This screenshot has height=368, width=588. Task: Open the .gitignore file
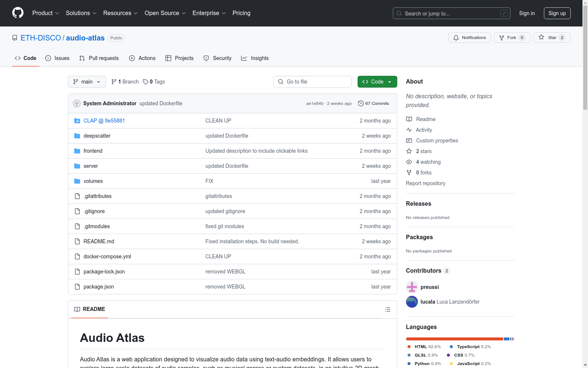click(x=94, y=211)
